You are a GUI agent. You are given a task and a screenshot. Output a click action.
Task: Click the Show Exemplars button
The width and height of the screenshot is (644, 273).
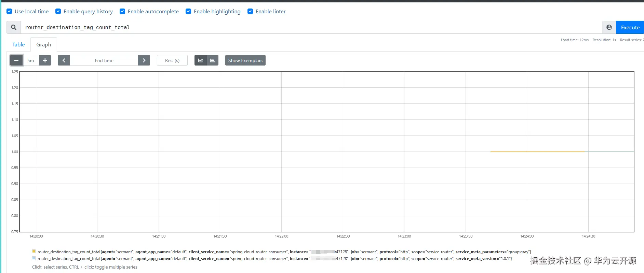(x=245, y=60)
